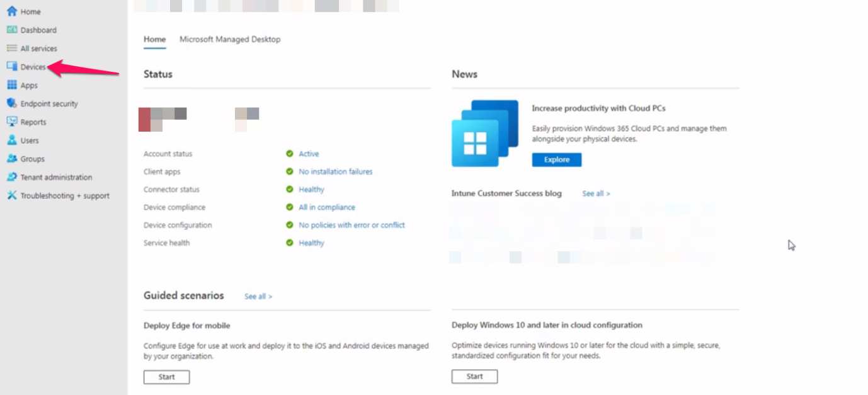Image resolution: width=868 pixels, height=395 pixels.
Task: Open the Reports icon in the sidebar
Action: [x=12, y=122]
